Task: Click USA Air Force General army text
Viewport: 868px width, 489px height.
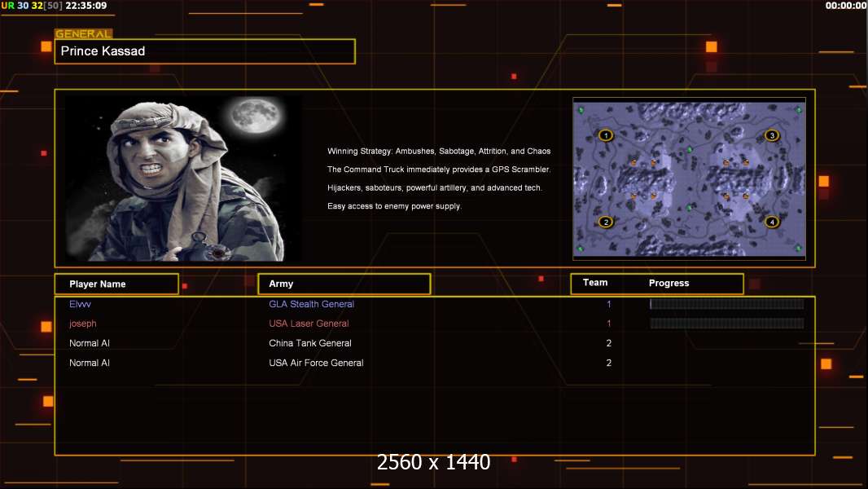Action: pyautogui.click(x=316, y=363)
